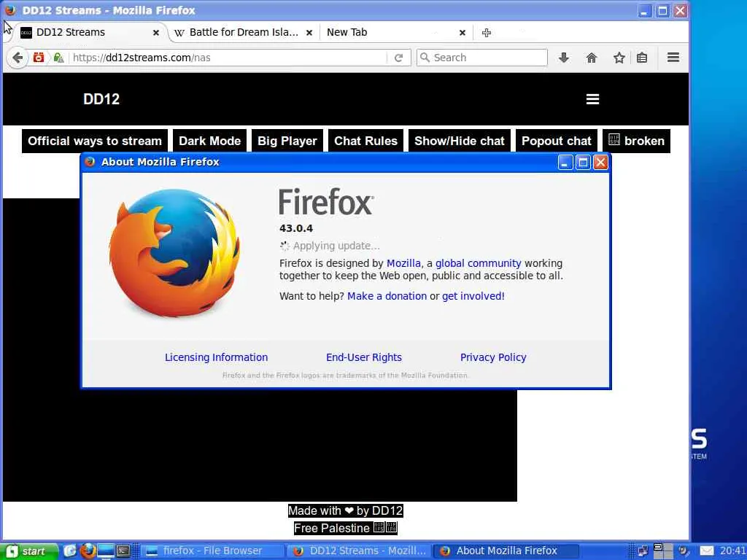The height and width of the screenshot is (560, 747).
Task: Bookmark this page with the star icon
Action: pos(619,58)
